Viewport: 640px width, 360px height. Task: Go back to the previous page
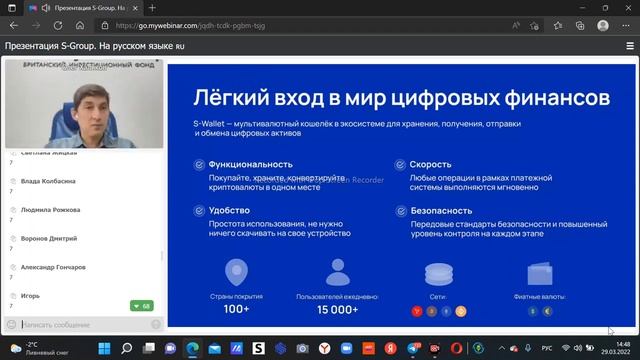14,26
